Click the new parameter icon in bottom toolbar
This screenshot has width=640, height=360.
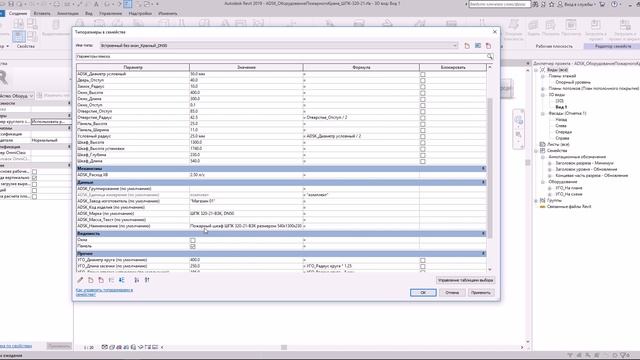(x=91, y=280)
